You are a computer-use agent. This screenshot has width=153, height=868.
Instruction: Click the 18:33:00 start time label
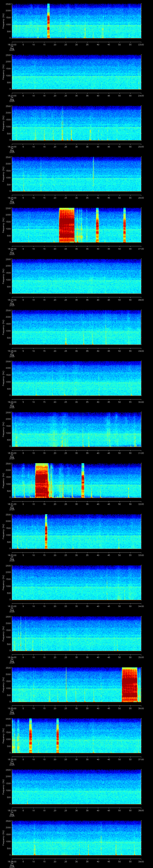click(12, 606)
